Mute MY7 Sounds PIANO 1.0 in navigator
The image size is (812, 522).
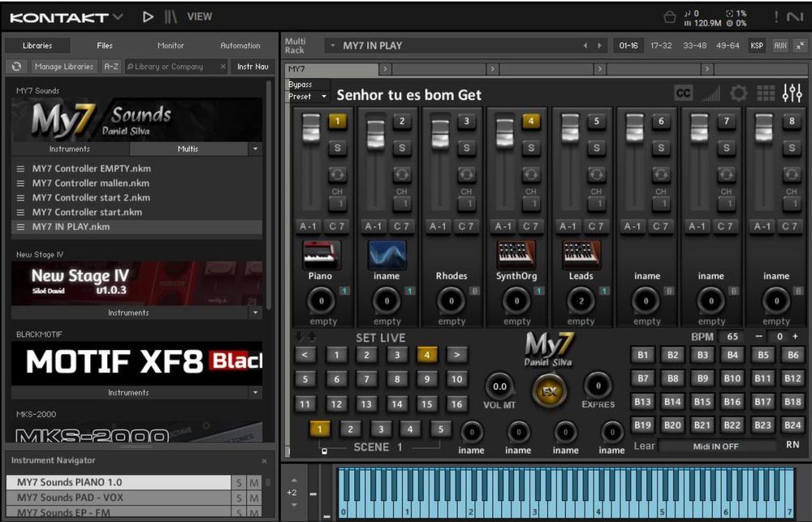pos(253,483)
